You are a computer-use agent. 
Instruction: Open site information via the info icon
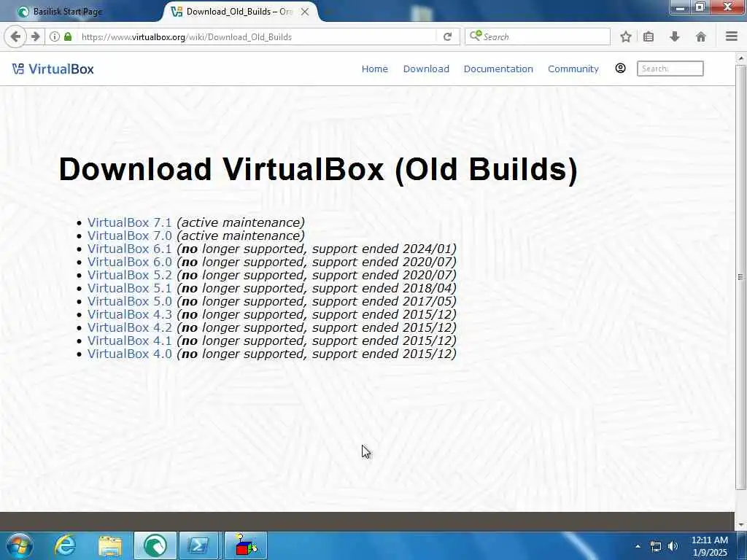pyautogui.click(x=55, y=36)
